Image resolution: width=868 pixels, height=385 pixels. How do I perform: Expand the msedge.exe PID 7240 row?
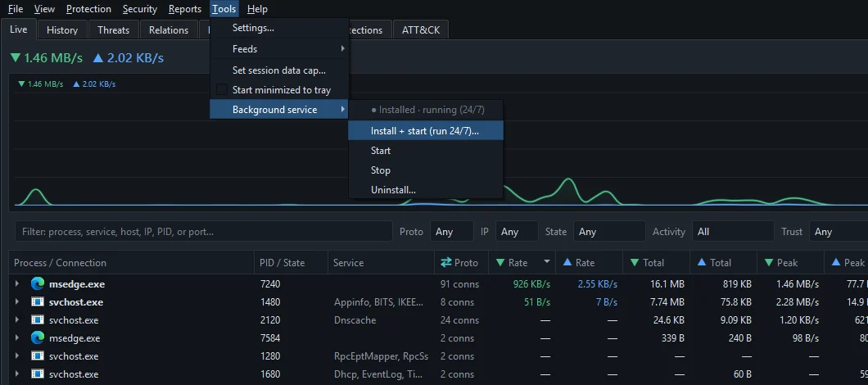coord(17,283)
